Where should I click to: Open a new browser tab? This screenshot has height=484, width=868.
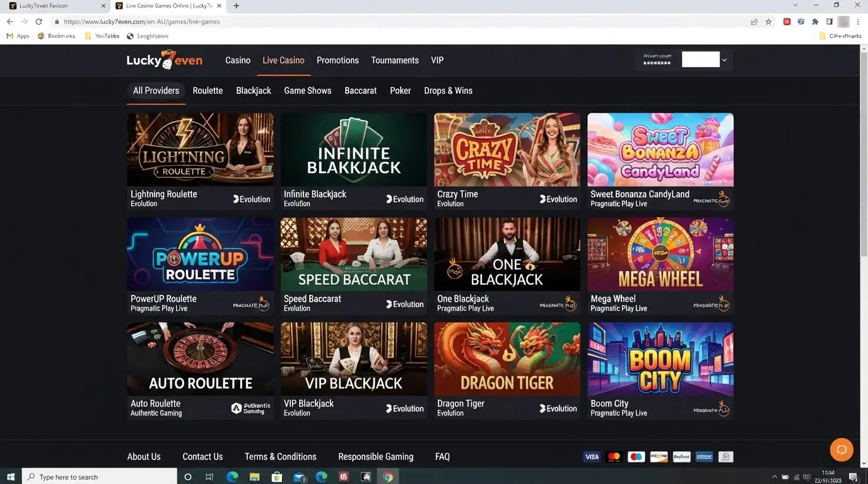(236, 6)
